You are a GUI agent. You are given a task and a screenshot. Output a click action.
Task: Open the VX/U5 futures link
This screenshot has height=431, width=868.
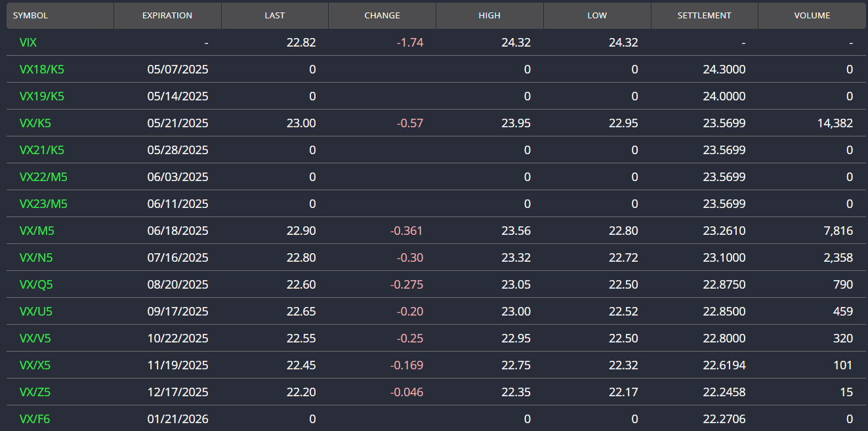35,312
